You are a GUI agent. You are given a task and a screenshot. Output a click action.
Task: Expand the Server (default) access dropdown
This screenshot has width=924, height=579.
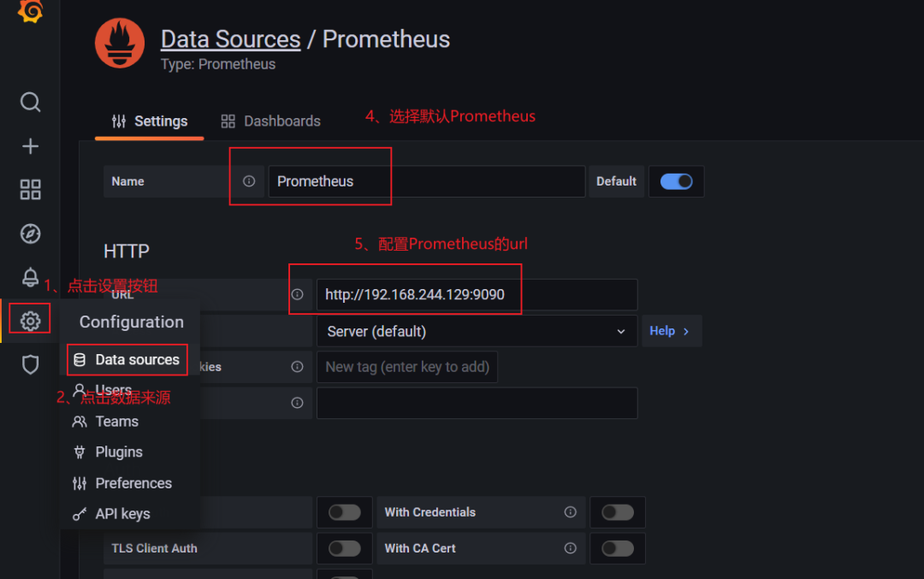click(477, 331)
